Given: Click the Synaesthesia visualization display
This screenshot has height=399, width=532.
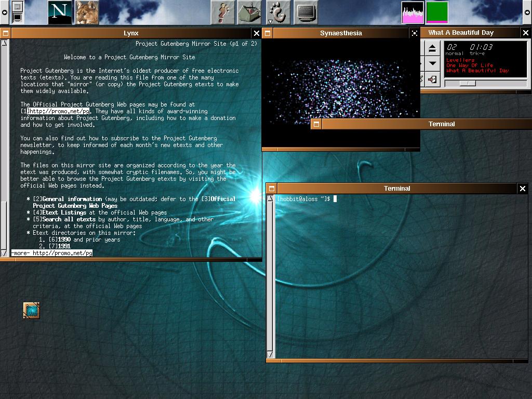Looking at the screenshot, I should tap(341, 92).
